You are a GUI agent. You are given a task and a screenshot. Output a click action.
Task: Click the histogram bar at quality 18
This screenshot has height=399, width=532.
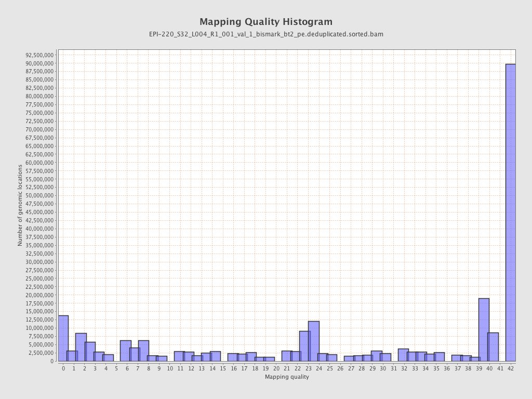[251, 357]
